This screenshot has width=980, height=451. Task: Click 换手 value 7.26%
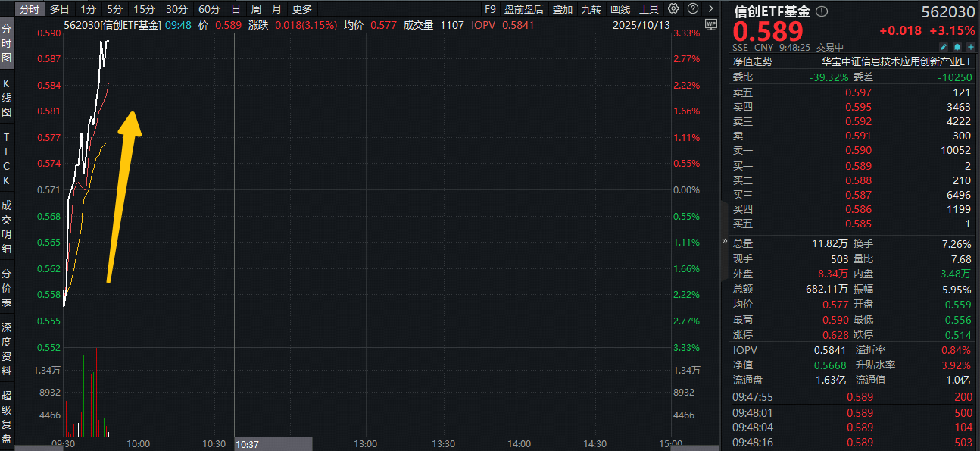956,244
